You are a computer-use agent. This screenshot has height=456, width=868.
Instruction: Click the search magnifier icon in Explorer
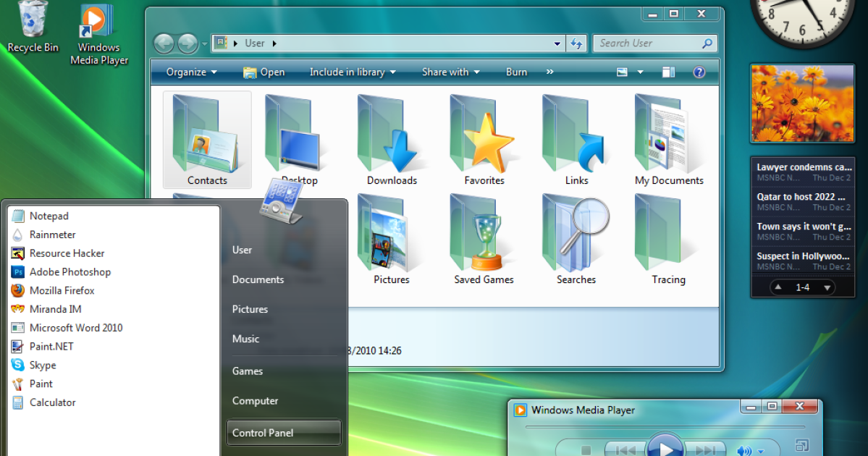click(x=707, y=43)
